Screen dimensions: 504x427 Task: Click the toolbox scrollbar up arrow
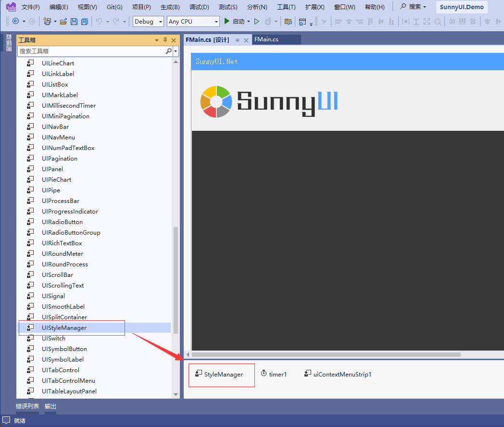176,62
